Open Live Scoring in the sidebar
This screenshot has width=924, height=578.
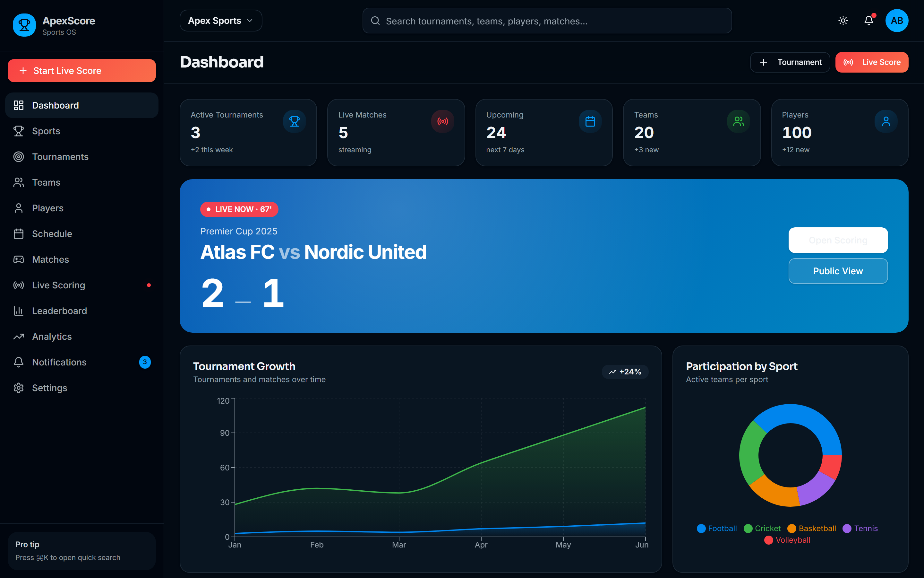click(82, 285)
